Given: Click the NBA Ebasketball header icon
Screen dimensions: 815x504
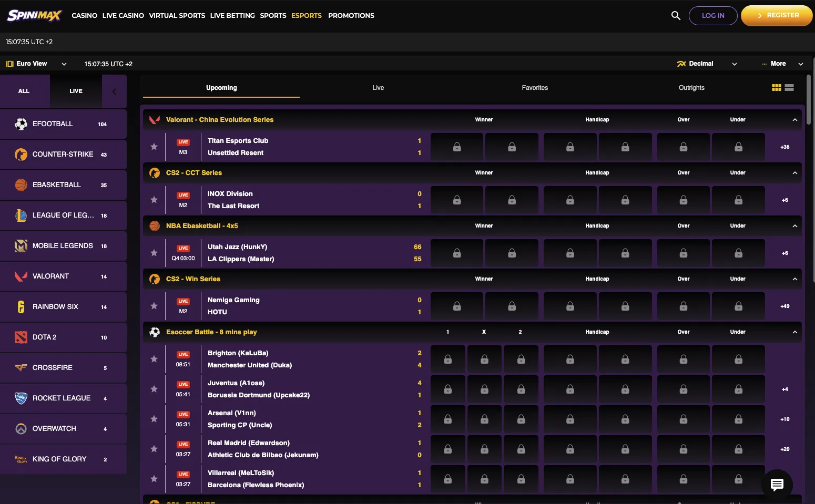Looking at the screenshot, I should point(155,226).
